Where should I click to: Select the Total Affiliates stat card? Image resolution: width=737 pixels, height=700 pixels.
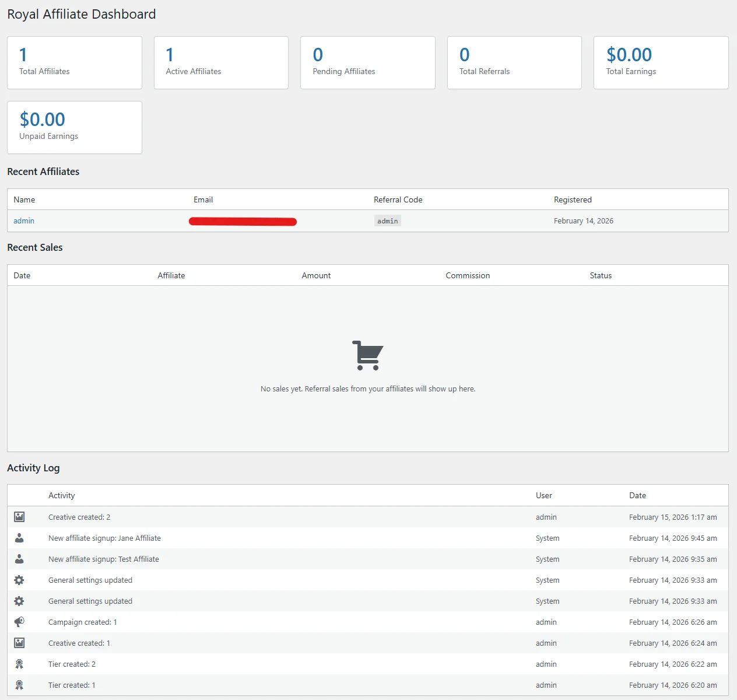(74, 62)
